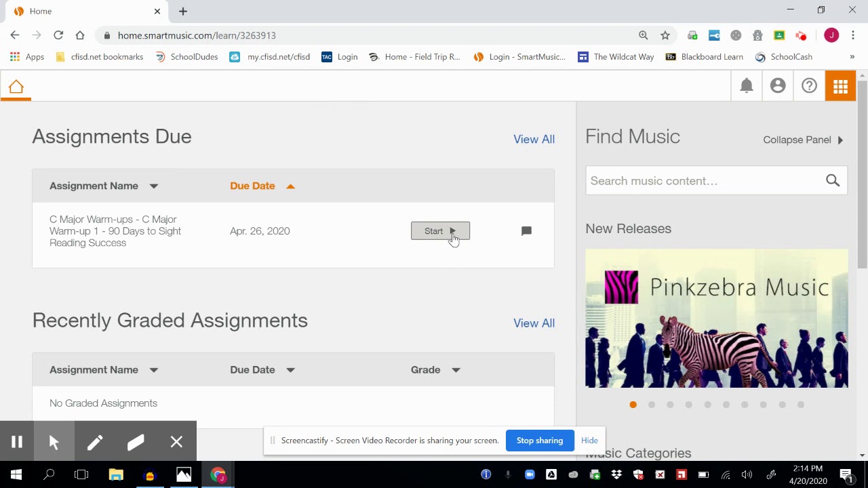Open the help question mark icon
This screenshot has height=488, width=868.
[x=809, y=85]
